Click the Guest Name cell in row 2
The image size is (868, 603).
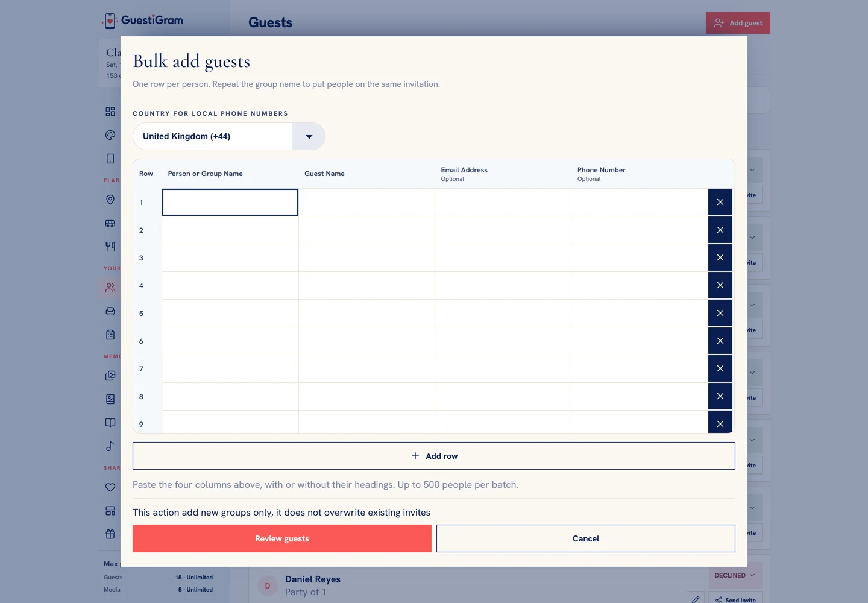366,230
